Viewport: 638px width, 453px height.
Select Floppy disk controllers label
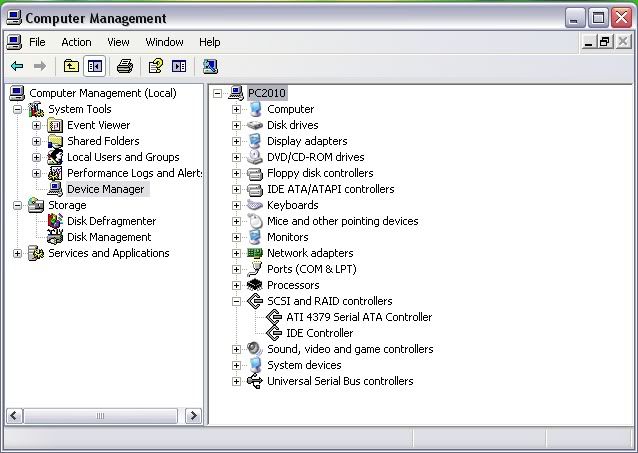click(320, 173)
